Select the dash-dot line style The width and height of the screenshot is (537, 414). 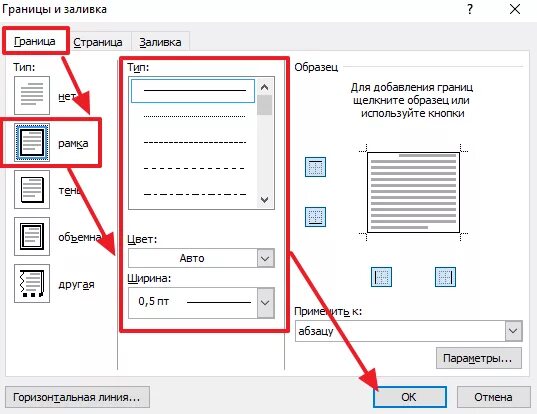(x=194, y=194)
